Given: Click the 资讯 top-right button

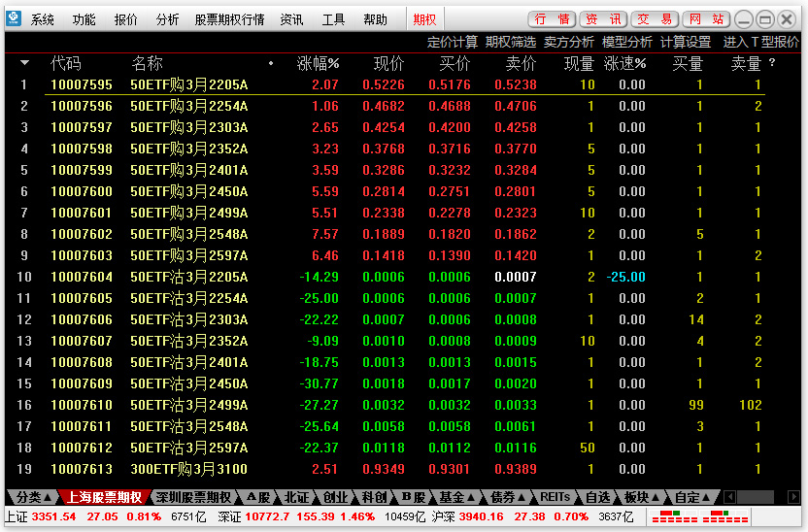Looking at the screenshot, I should point(603,19).
